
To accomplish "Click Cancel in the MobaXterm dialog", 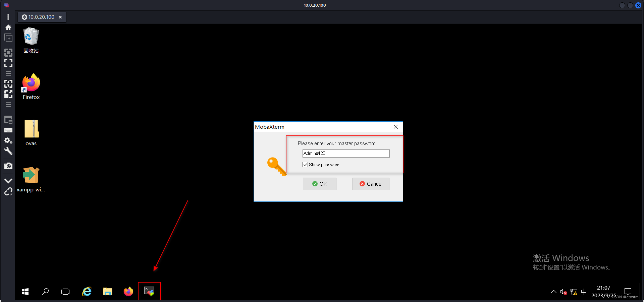I will (x=371, y=184).
